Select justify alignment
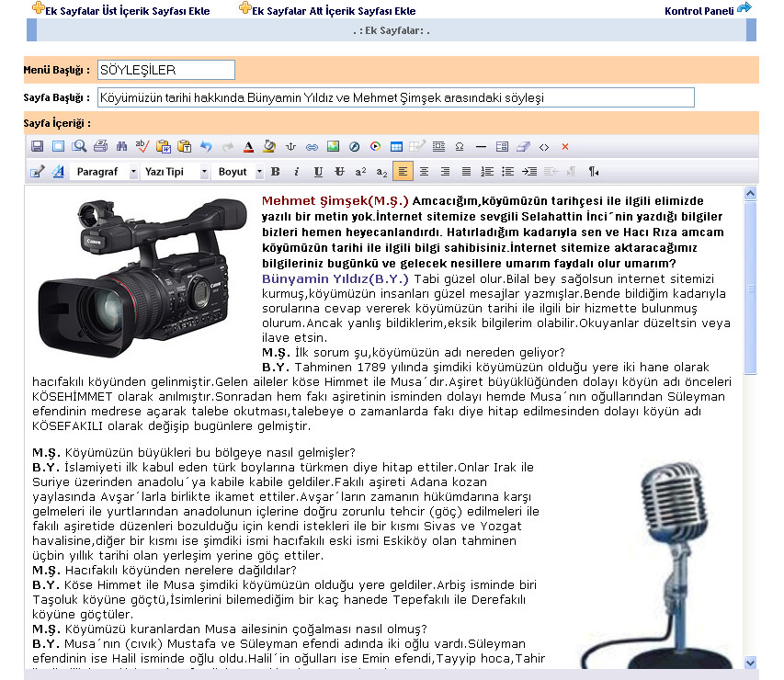This screenshot has width=784, height=680. pos(466,172)
